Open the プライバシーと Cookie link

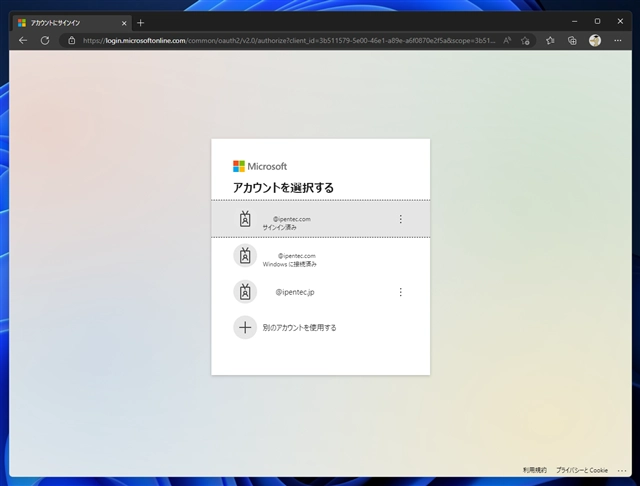(582, 470)
